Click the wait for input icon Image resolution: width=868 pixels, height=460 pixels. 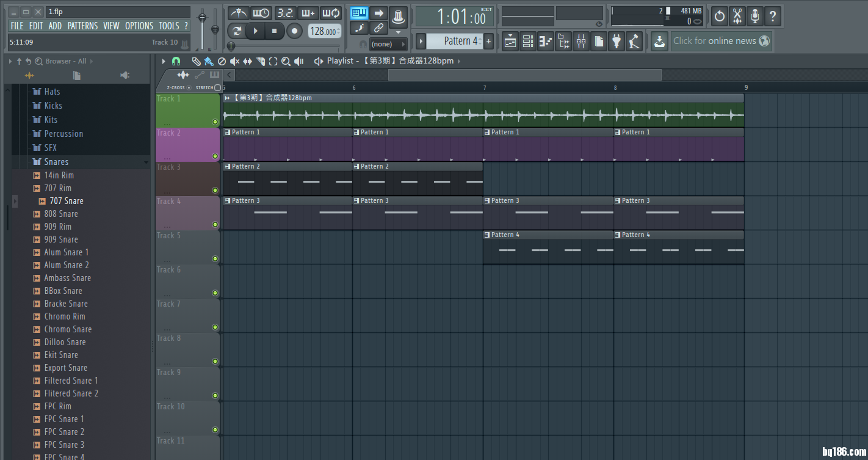click(x=261, y=13)
